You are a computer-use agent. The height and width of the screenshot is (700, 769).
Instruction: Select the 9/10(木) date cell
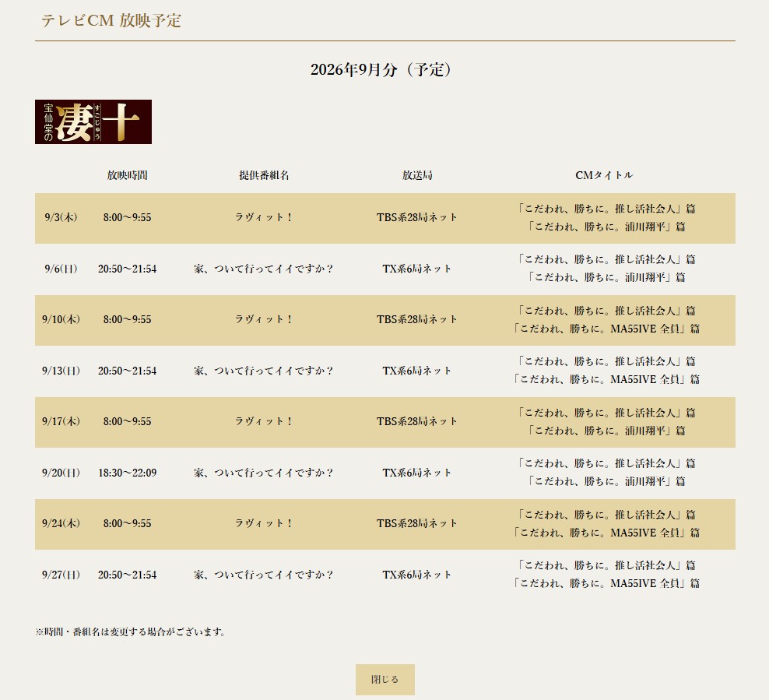tap(61, 319)
